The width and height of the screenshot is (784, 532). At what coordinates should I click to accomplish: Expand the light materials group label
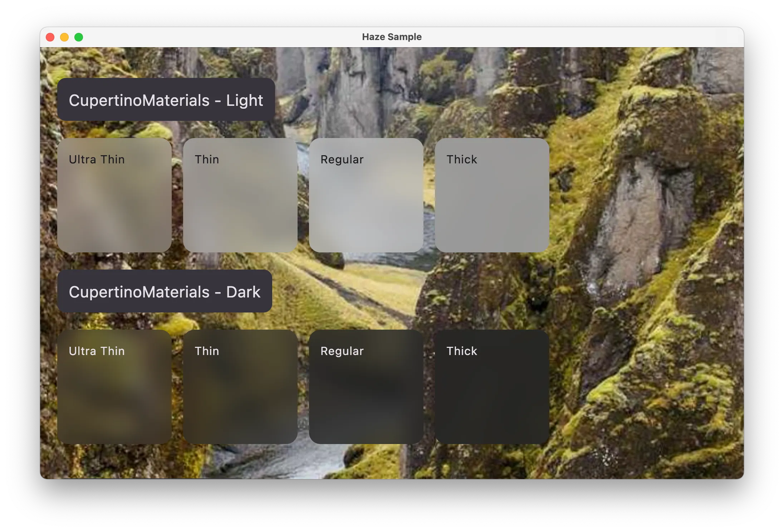click(x=167, y=100)
